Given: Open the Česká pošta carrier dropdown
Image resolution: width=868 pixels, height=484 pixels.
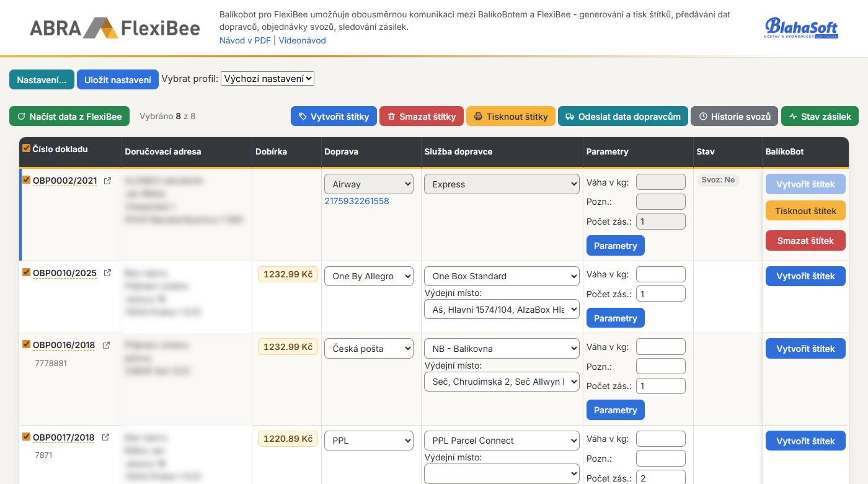Looking at the screenshot, I should [x=369, y=349].
